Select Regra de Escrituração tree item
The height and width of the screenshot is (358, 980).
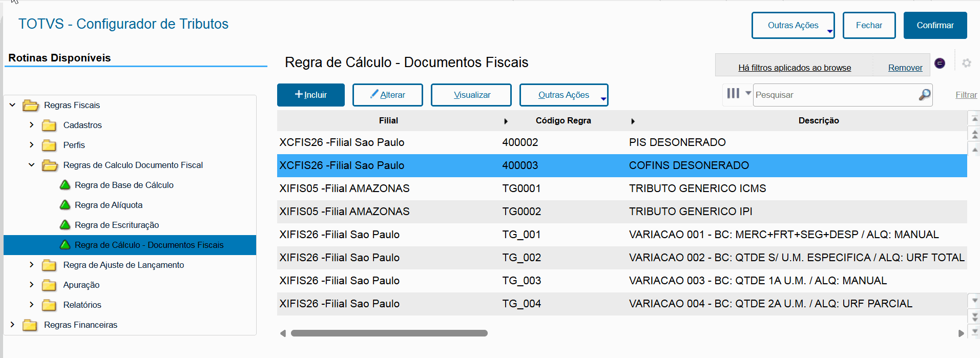coord(117,225)
